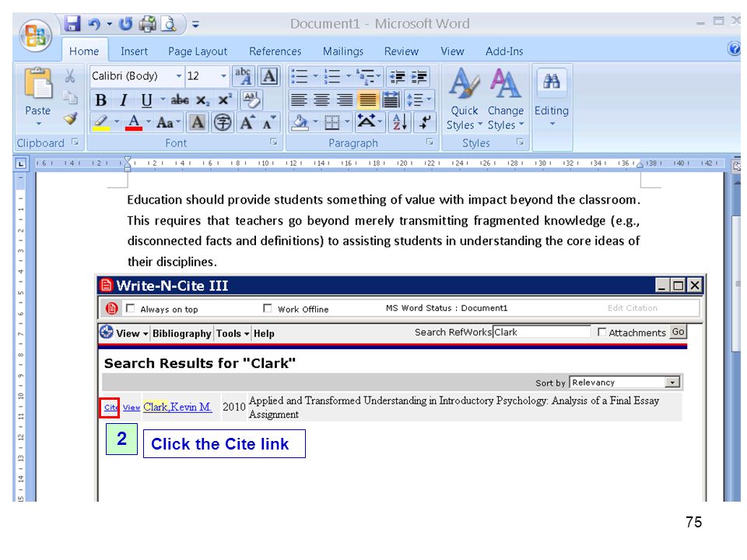Image resolution: width=747 pixels, height=560 pixels.
Task: Cut selection with scissors icon
Action: coord(70,75)
